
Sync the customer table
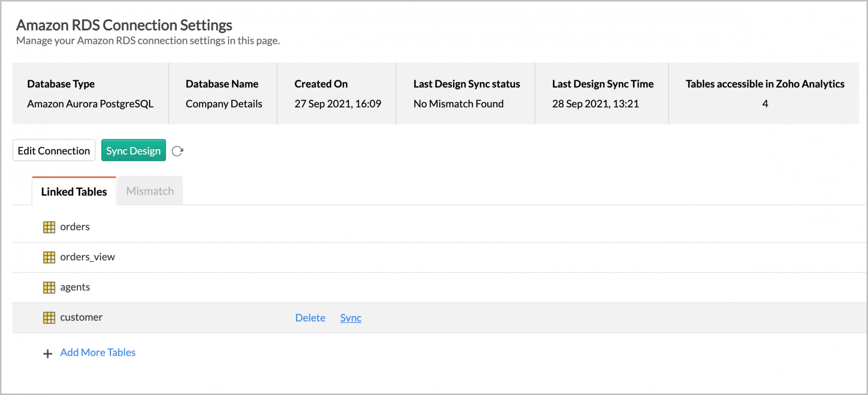pyautogui.click(x=351, y=318)
